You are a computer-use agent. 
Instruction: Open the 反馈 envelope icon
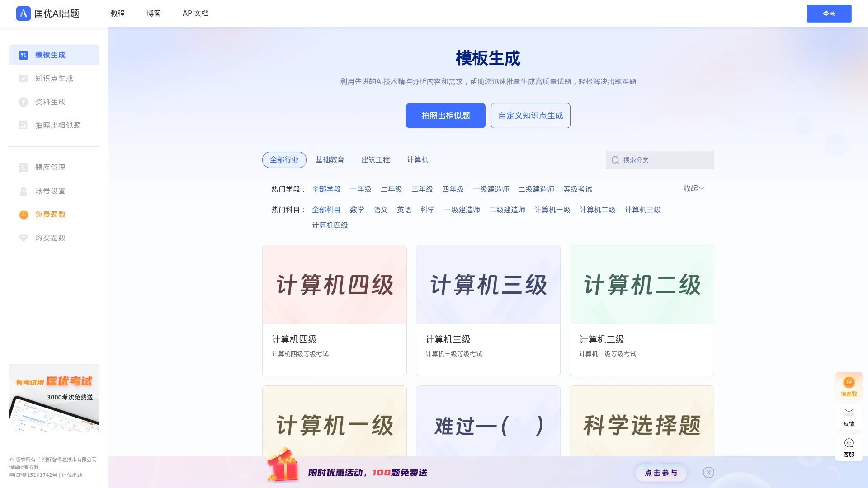pos(849,412)
